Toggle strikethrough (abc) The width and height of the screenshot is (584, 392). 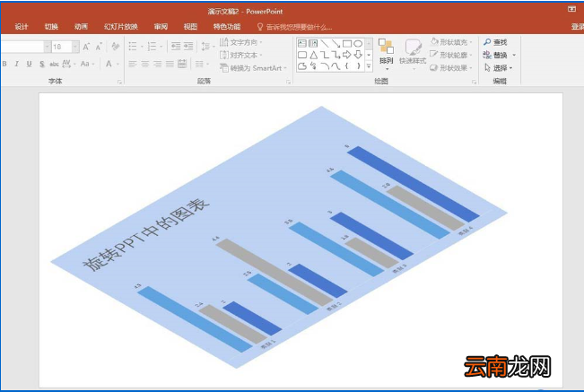tap(54, 64)
